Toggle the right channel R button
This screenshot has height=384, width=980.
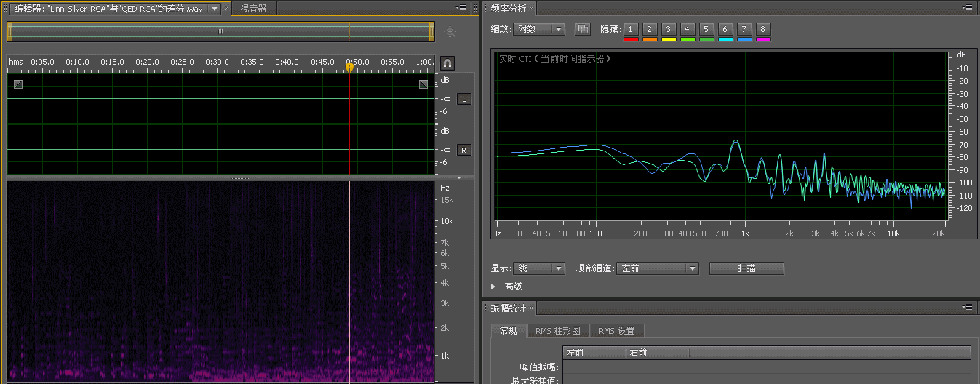[x=463, y=150]
